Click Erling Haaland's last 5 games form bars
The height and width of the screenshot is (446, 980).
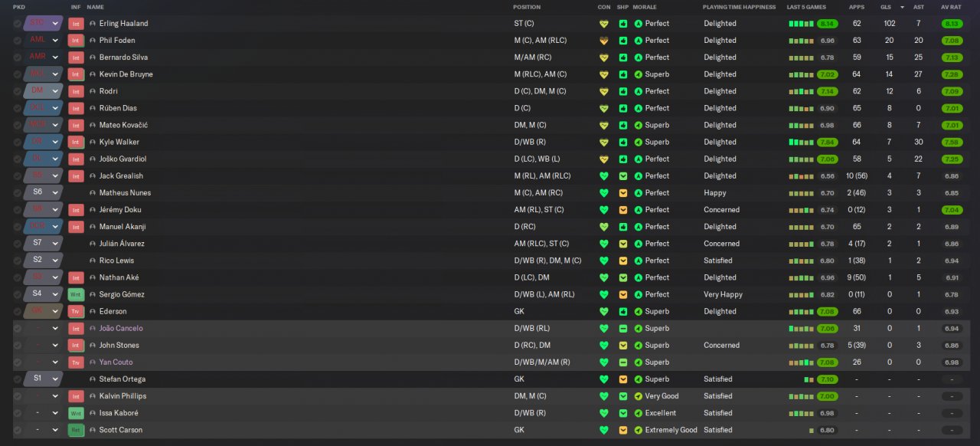tap(802, 24)
